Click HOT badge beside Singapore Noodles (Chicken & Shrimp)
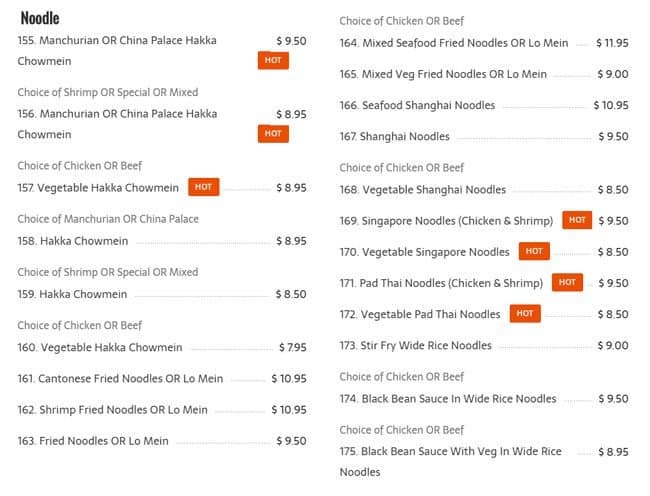650x496 pixels. coord(577,220)
